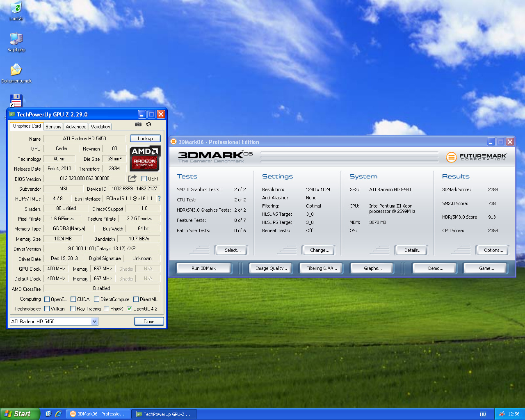
Task: Click the Image Quality... button
Action: point(271,268)
